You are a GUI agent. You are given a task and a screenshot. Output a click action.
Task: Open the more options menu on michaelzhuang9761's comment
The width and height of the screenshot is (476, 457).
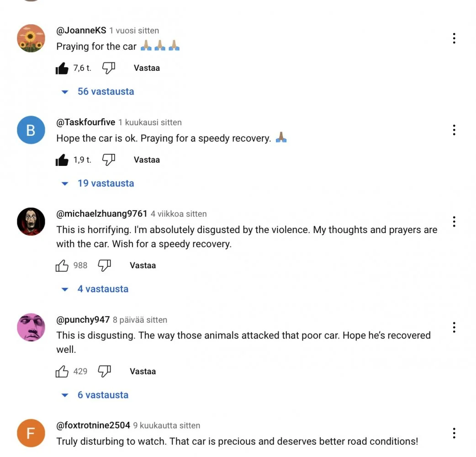tap(454, 222)
